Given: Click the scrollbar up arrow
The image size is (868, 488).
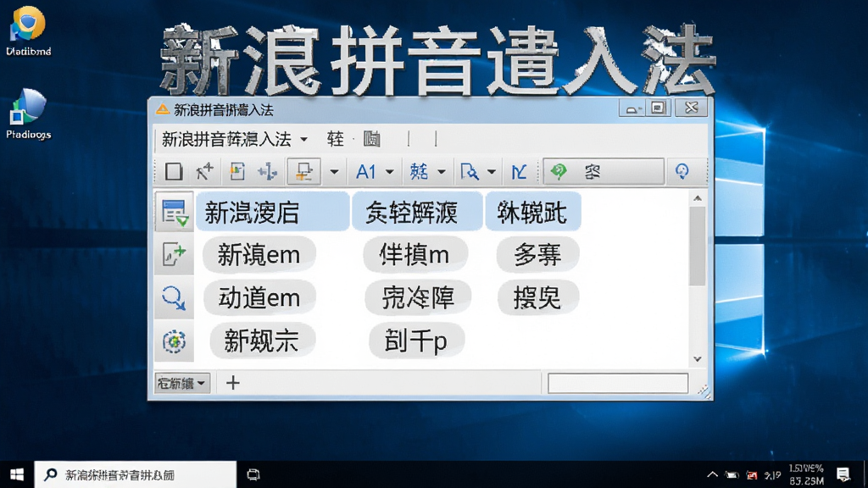Looking at the screenshot, I should (x=698, y=198).
